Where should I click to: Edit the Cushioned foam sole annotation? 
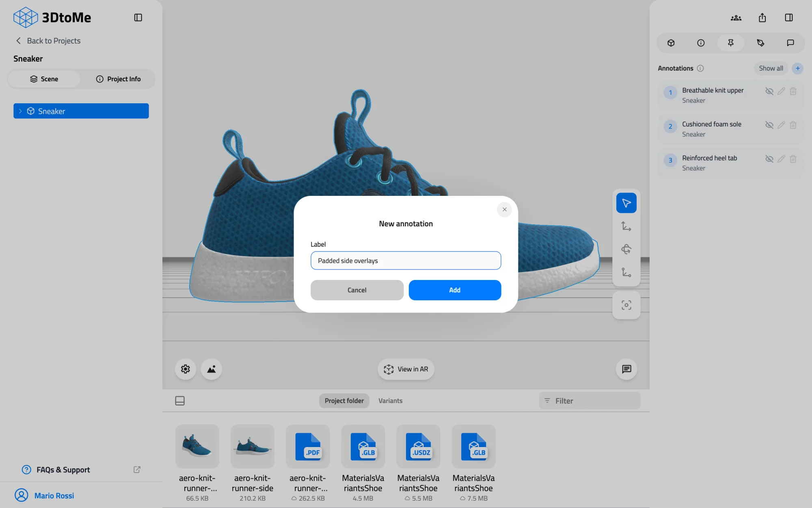click(781, 125)
